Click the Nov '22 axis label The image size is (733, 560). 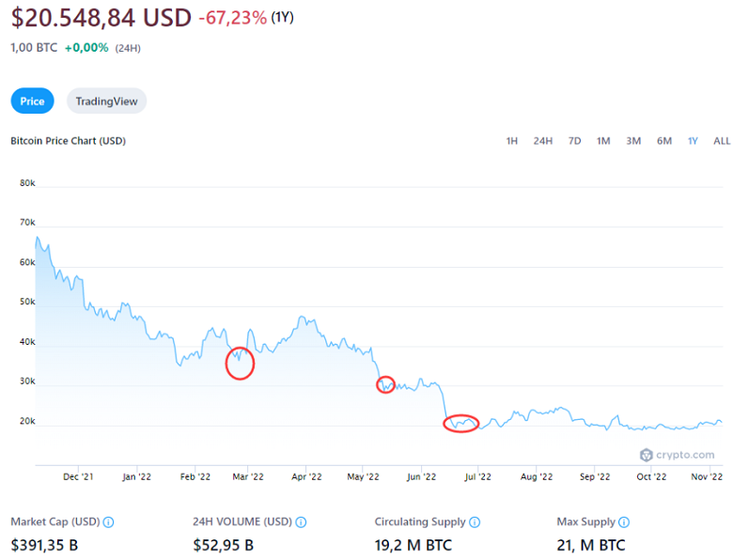707,476
